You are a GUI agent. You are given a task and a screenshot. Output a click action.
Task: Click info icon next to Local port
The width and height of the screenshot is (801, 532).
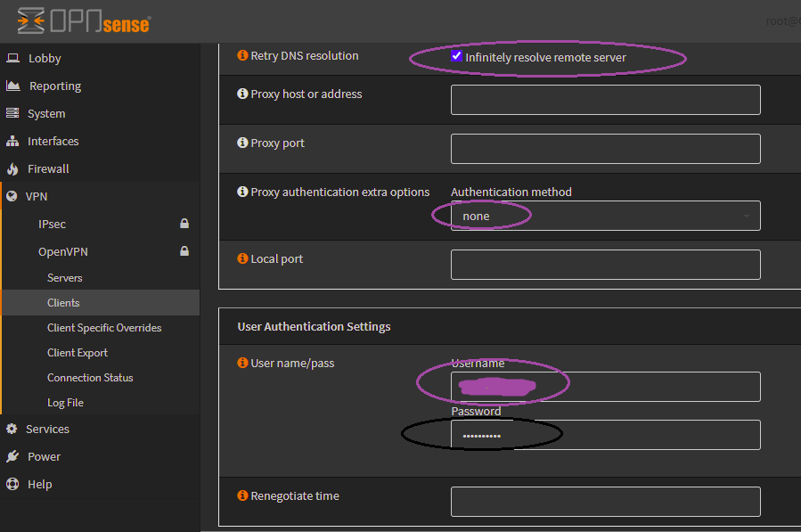pyautogui.click(x=242, y=258)
